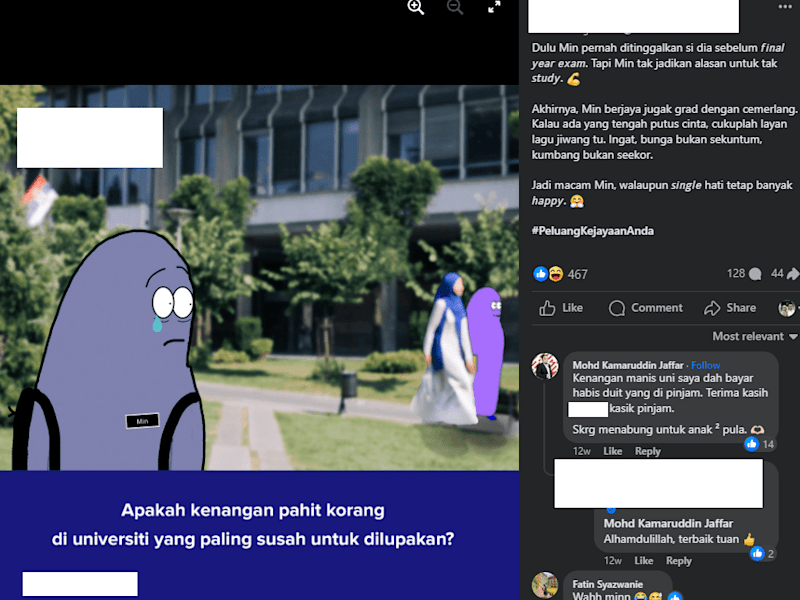Open the post options three-dot menu

785,7
